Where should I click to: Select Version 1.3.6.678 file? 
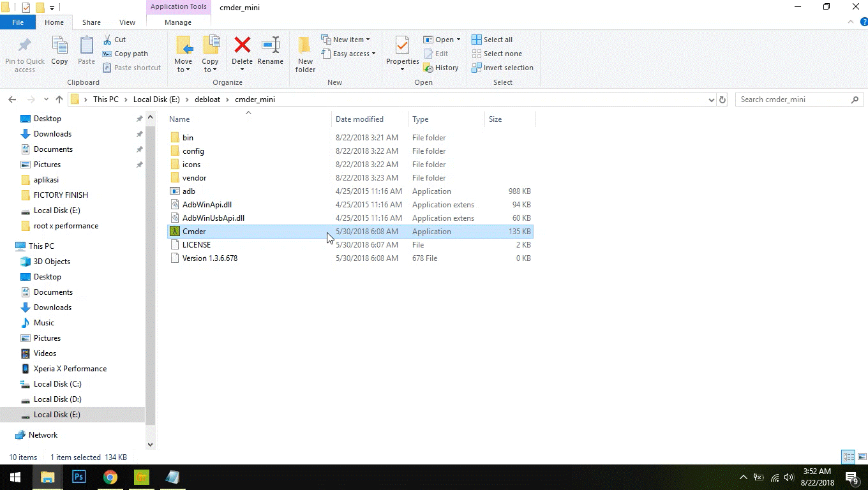pyautogui.click(x=350, y=258)
